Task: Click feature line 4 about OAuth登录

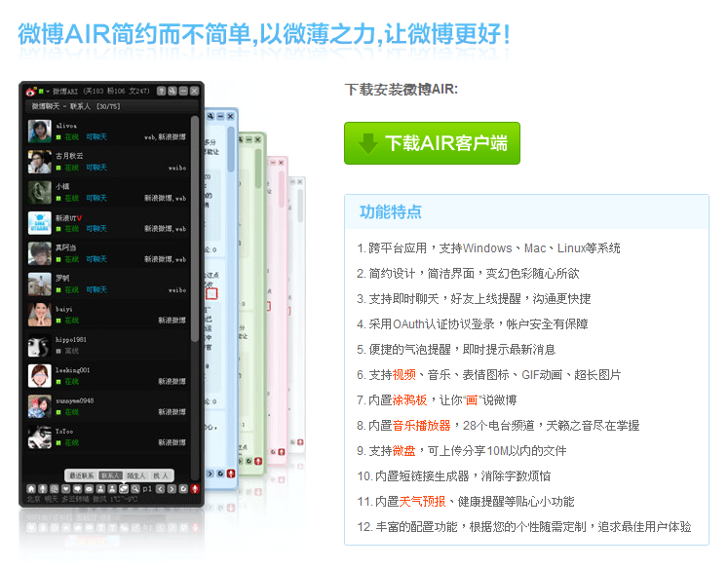Action: (x=473, y=323)
